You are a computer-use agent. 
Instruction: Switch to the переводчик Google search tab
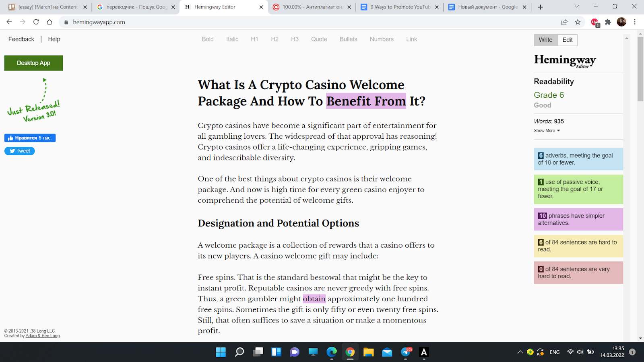pos(136,7)
